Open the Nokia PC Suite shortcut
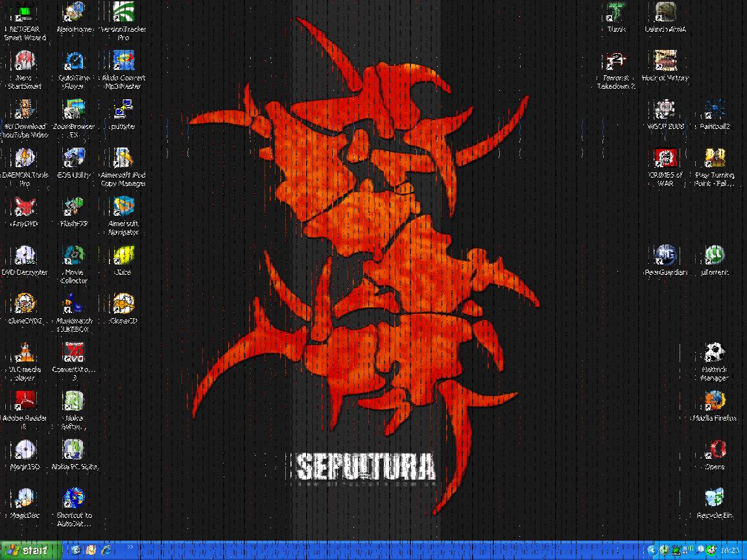747x560 pixels. pyautogui.click(x=74, y=455)
